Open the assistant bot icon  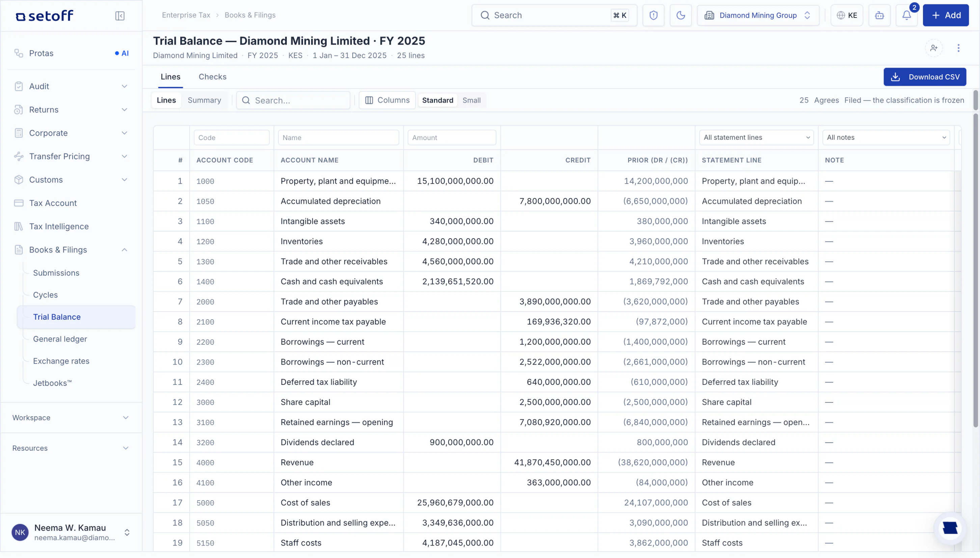click(x=879, y=15)
